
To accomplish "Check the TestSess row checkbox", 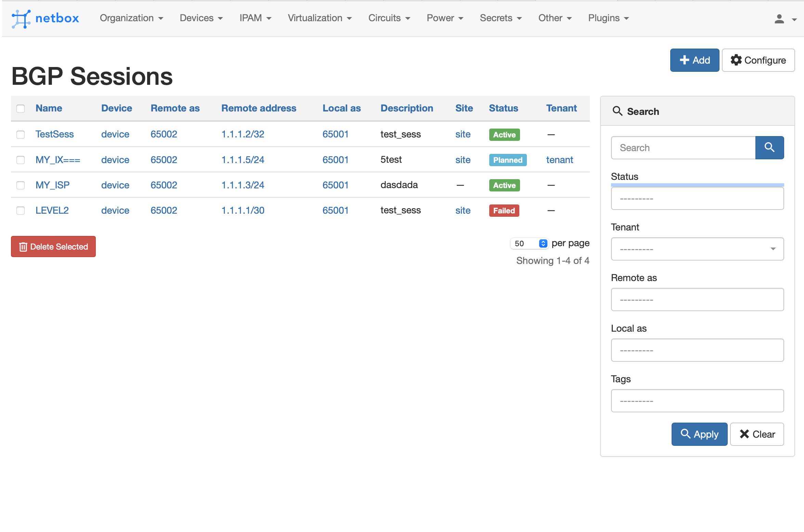I will click(x=21, y=134).
